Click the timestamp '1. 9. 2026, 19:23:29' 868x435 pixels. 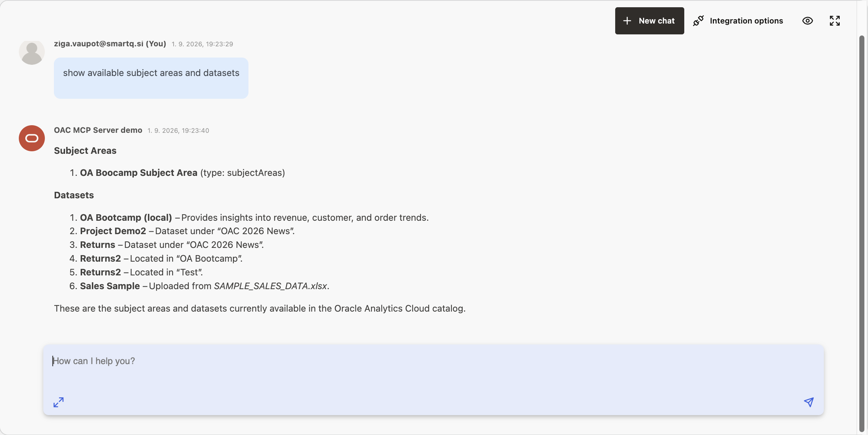[202, 44]
